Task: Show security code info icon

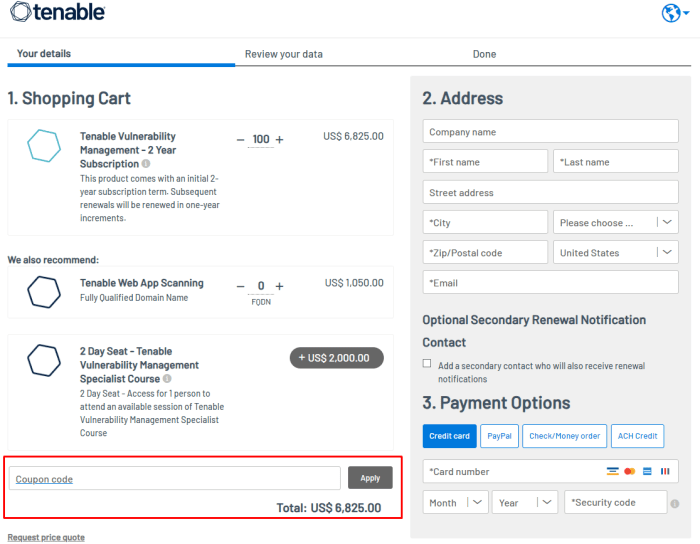Action: 675,503
